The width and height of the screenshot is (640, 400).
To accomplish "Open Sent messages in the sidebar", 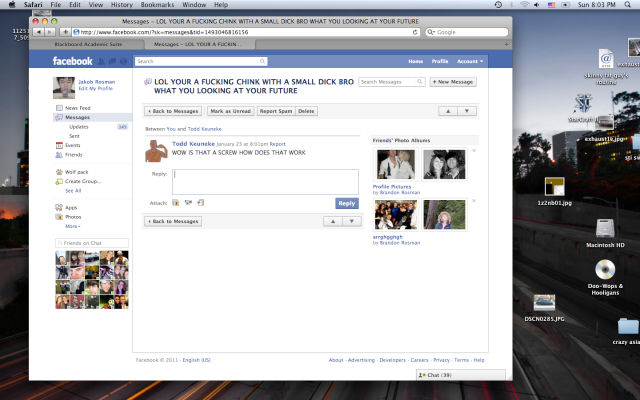I will [x=74, y=136].
